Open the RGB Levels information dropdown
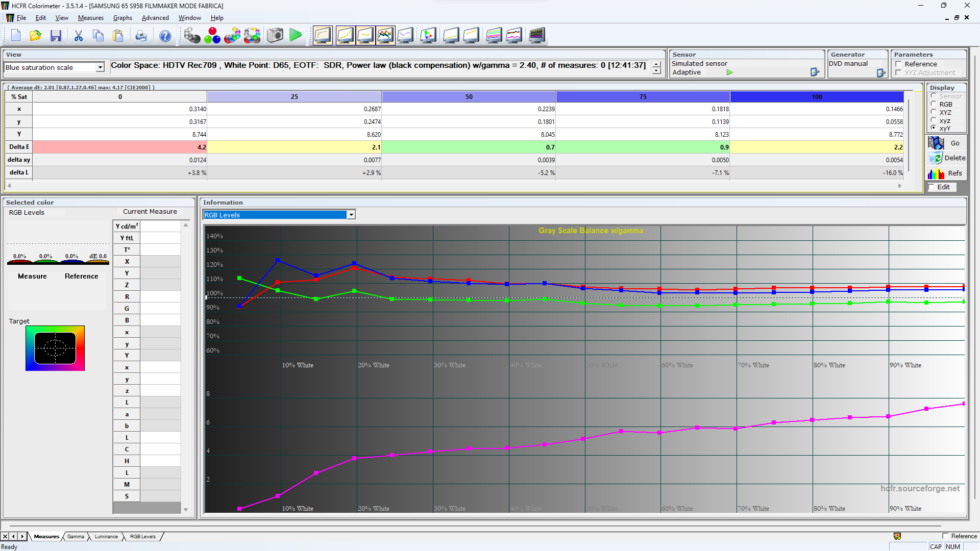980x551 pixels. tap(351, 215)
